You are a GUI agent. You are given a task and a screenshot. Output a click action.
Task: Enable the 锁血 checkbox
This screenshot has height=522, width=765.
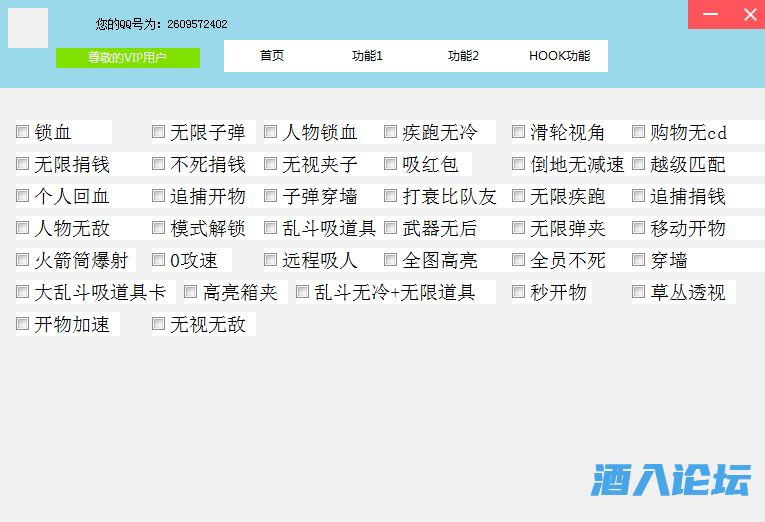click(23, 132)
